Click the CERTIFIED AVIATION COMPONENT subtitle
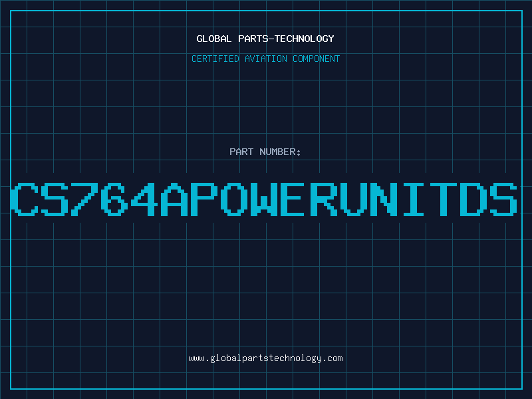Screen dimensions: 532x399 click(265, 59)
